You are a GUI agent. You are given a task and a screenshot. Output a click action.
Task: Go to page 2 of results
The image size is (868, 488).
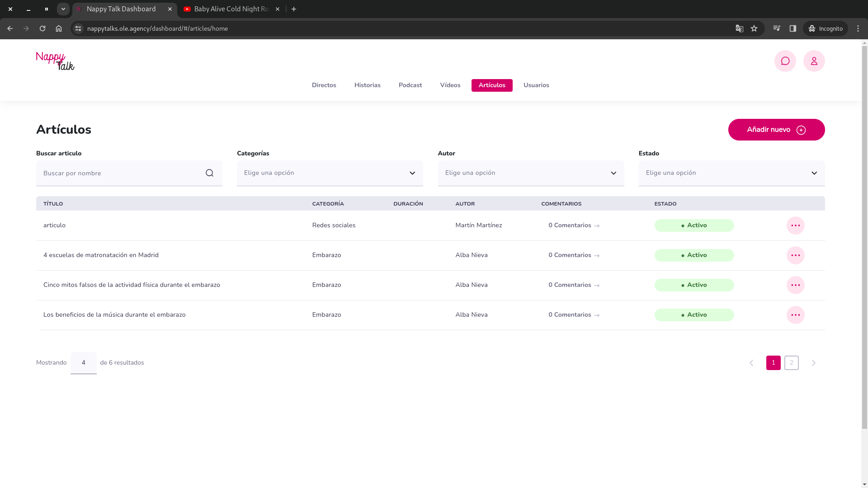coord(791,363)
